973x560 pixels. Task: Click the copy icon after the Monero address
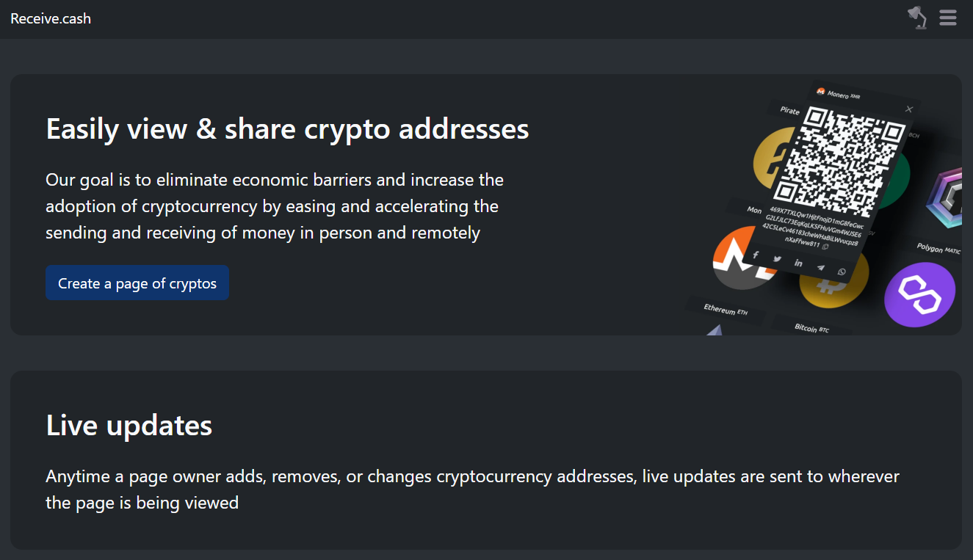pos(825,247)
